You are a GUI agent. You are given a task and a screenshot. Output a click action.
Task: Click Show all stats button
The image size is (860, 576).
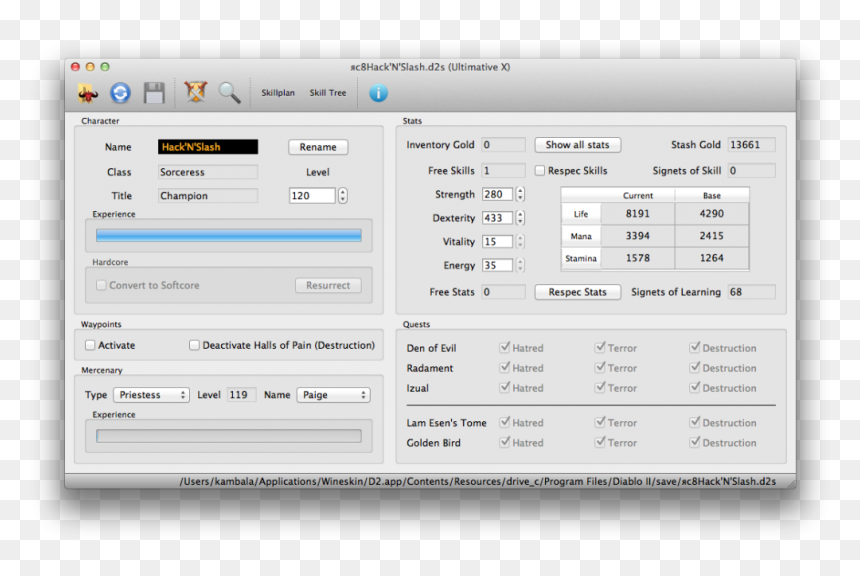(578, 145)
